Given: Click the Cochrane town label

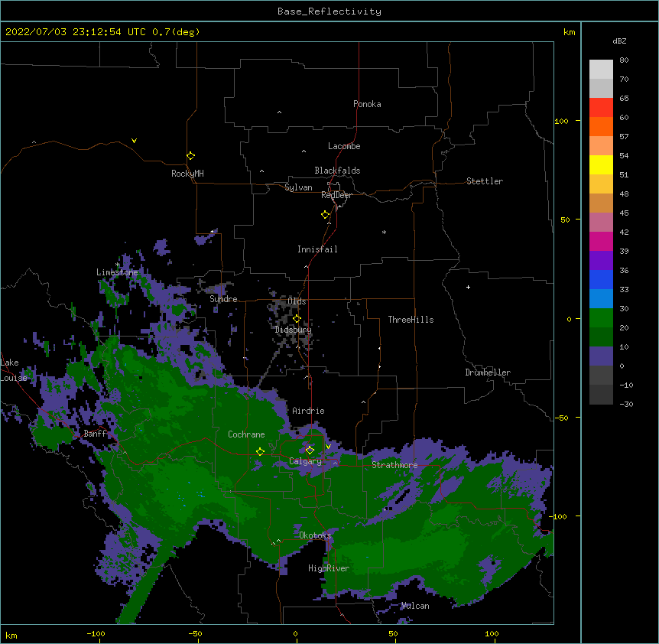Looking at the screenshot, I should click(x=246, y=434).
